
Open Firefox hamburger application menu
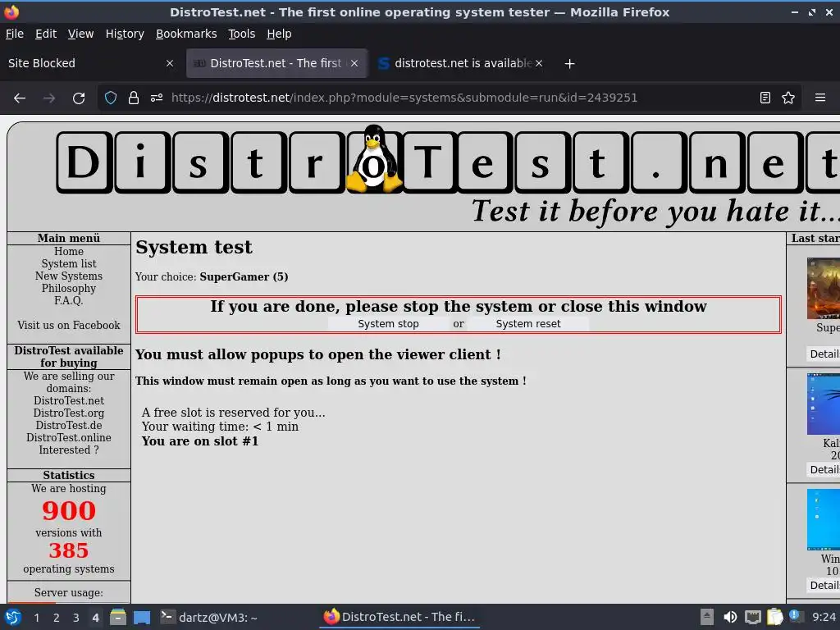click(819, 98)
